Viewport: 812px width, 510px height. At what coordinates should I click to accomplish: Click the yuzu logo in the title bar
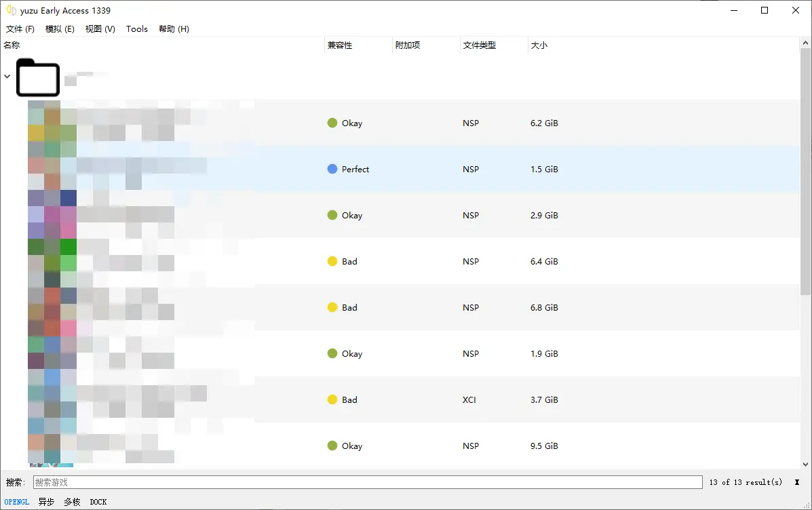pos(12,10)
